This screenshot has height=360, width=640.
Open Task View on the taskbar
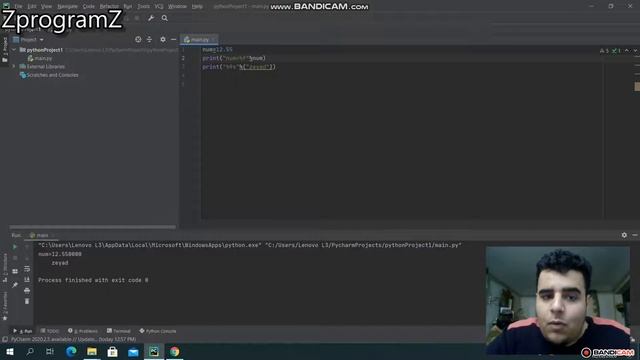click(50, 351)
